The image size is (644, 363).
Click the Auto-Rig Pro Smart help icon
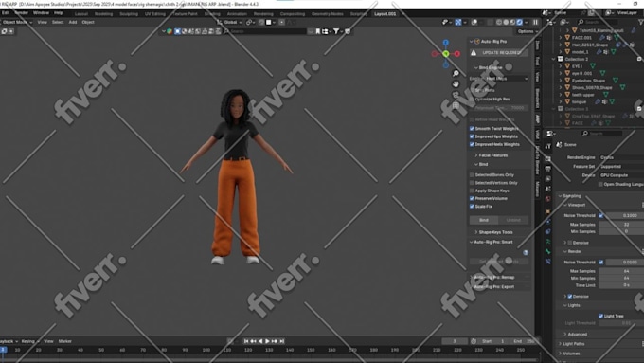pyautogui.click(x=526, y=252)
